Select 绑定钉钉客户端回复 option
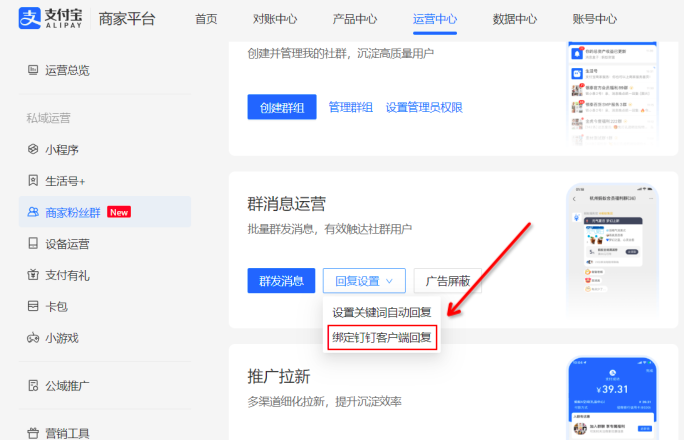Viewport: 684px width, 440px height. [x=382, y=337]
